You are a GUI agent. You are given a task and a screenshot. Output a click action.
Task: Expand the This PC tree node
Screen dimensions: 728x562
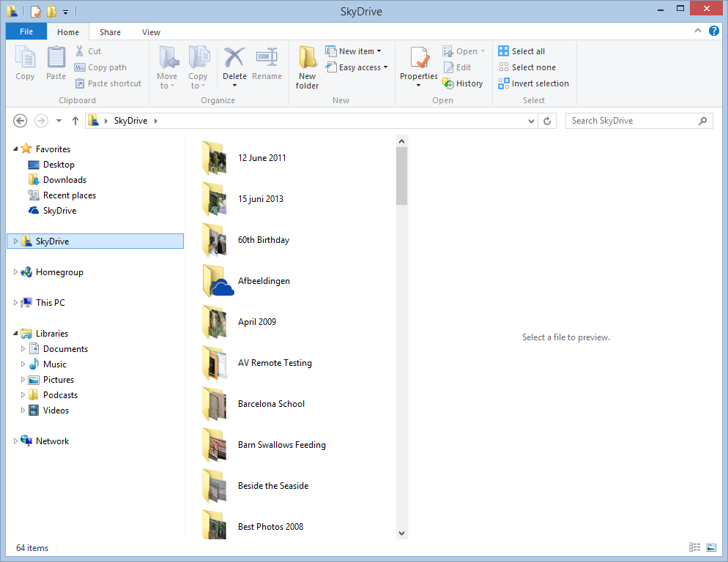16,302
